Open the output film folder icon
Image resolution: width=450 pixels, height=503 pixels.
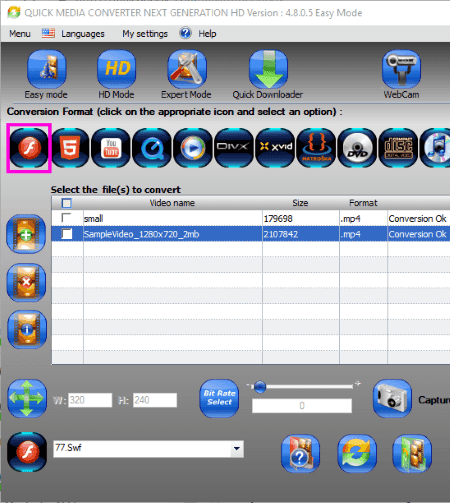coord(412,454)
